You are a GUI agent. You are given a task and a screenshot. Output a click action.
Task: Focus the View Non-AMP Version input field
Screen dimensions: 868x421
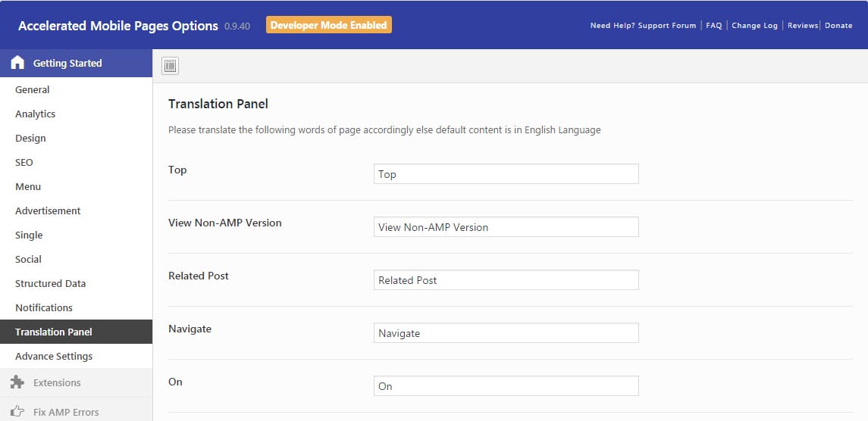(x=506, y=227)
